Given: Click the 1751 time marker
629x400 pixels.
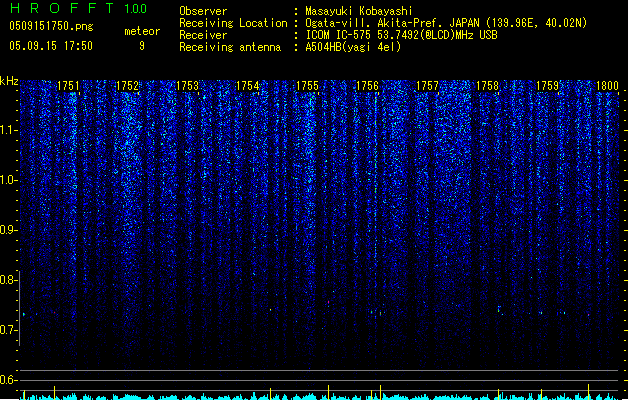Looking at the screenshot, I should [x=68, y=86].
